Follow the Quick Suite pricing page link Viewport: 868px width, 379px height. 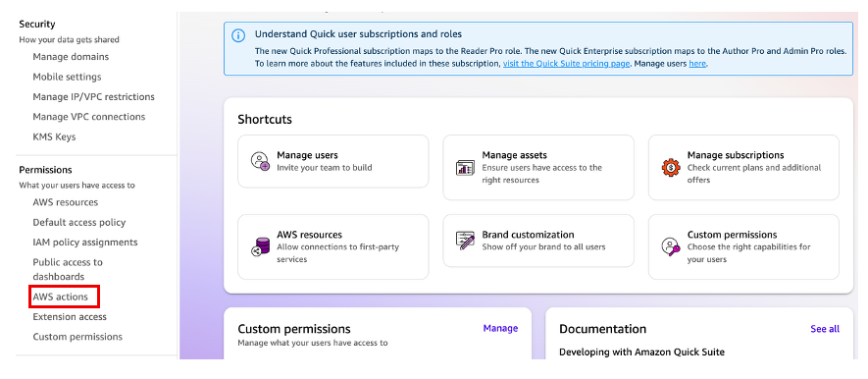click(566, 63)
